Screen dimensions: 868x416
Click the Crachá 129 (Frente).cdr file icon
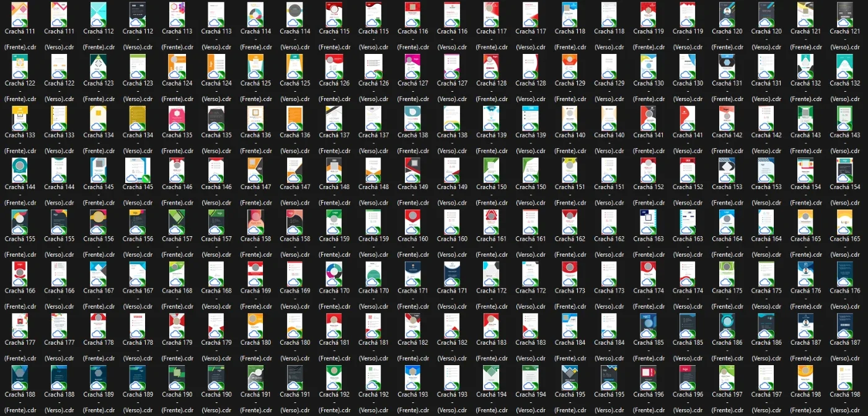[570, 66]
